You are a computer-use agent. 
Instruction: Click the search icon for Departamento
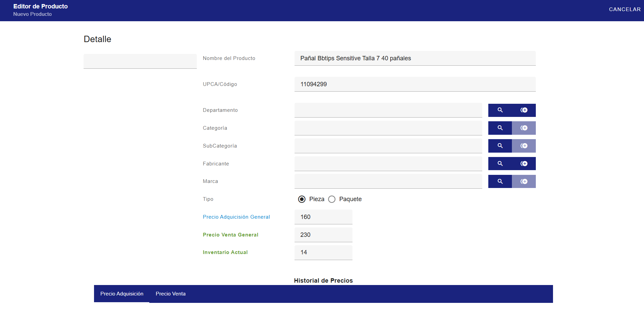(500, 110)
